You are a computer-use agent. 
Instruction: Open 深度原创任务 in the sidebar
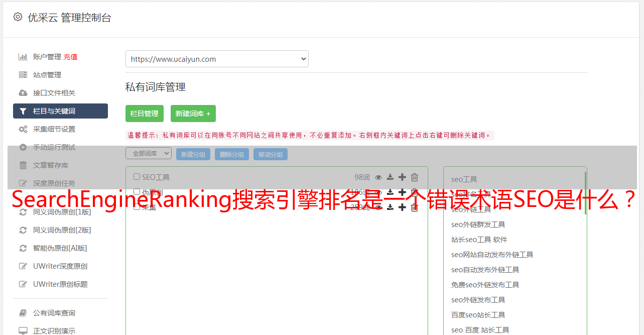click(x=54, y=183)
